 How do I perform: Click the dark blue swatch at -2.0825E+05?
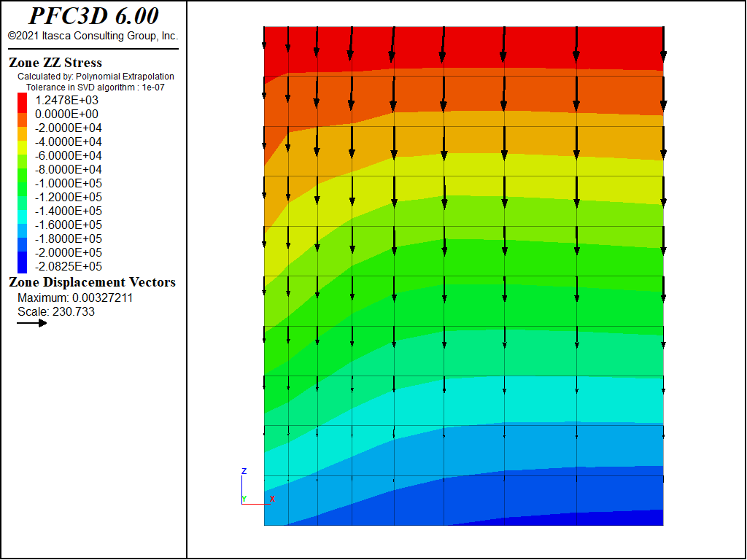[23, 262]
